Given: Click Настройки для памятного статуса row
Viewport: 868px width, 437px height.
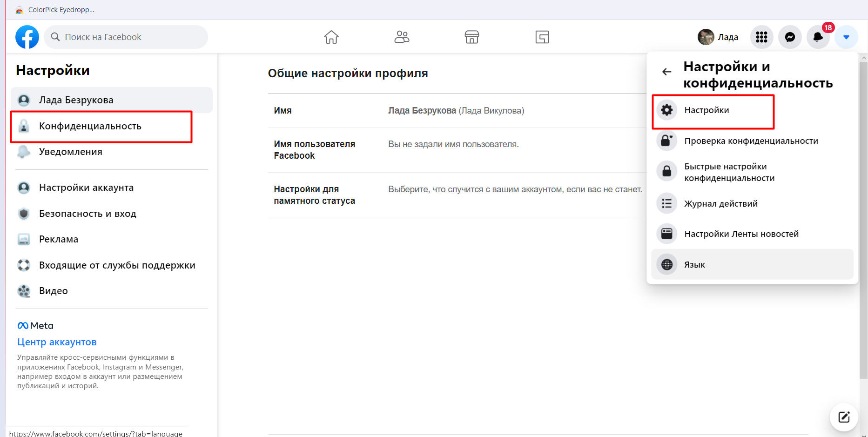Looking at the screenshot, I should (x=457, y=195).
